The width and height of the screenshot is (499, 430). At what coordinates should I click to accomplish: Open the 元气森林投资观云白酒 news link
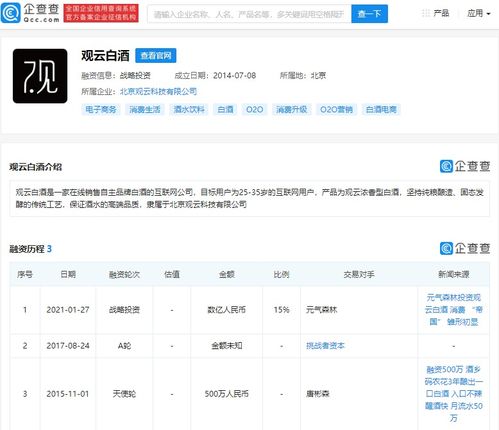tap(454, 310)
